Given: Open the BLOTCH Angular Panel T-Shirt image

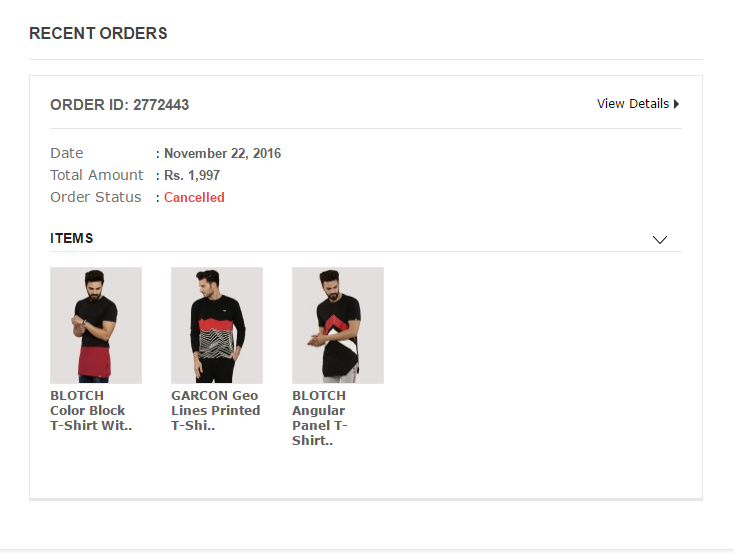Looking at the screenshot, I should point(338,325).
